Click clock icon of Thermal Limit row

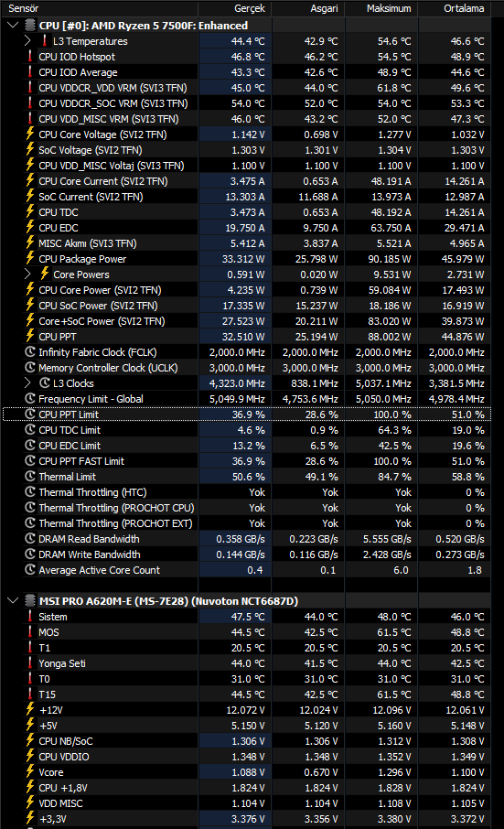[30, 477]
